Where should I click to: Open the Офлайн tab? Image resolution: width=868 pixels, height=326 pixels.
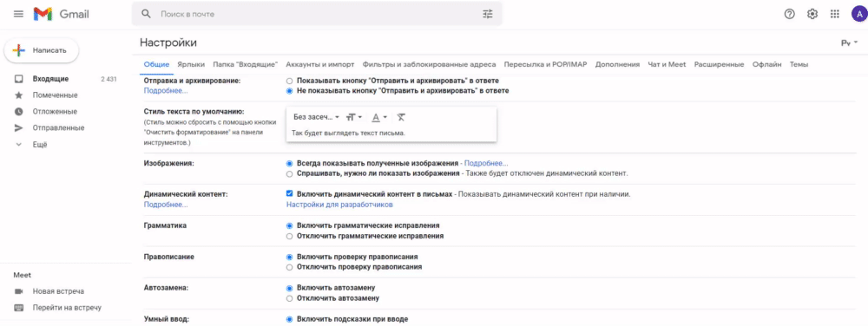pos(766,65)
